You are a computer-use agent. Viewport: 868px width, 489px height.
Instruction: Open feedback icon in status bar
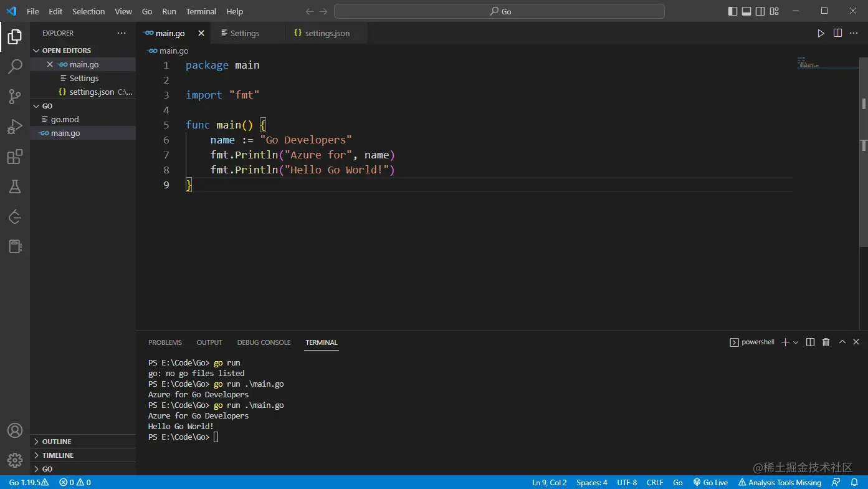click(836, 482)
